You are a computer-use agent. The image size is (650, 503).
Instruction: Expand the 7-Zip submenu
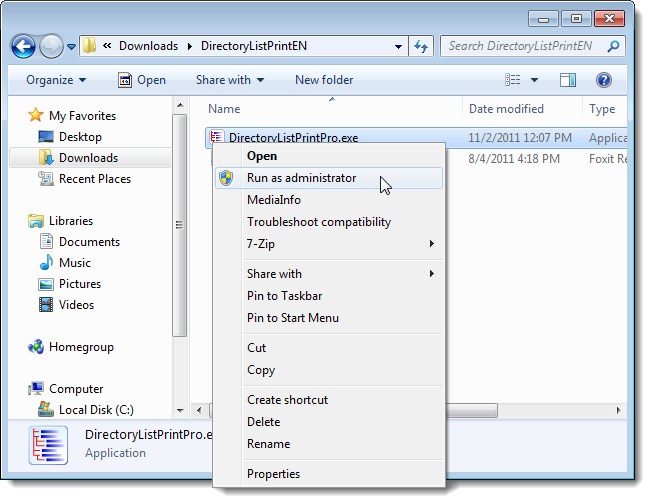coord(329,244)
